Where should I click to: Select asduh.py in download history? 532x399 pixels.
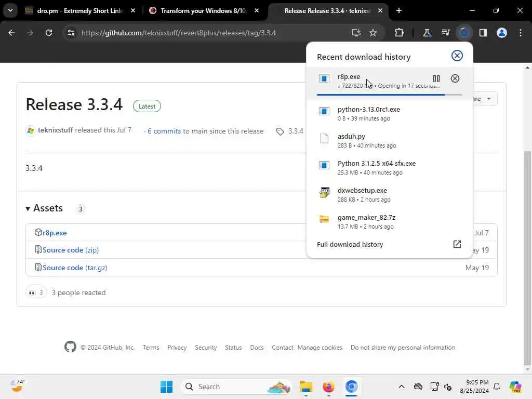[389, 140]
